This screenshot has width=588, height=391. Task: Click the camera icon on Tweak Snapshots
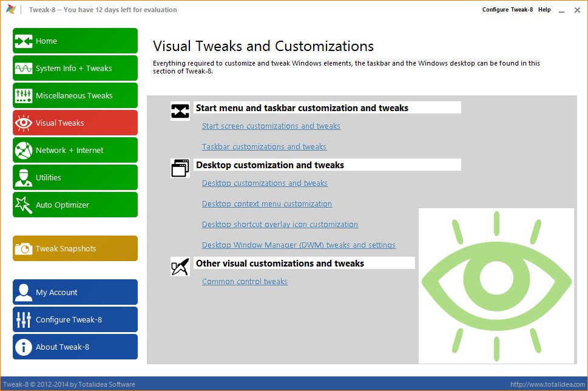tap(23, 249)
